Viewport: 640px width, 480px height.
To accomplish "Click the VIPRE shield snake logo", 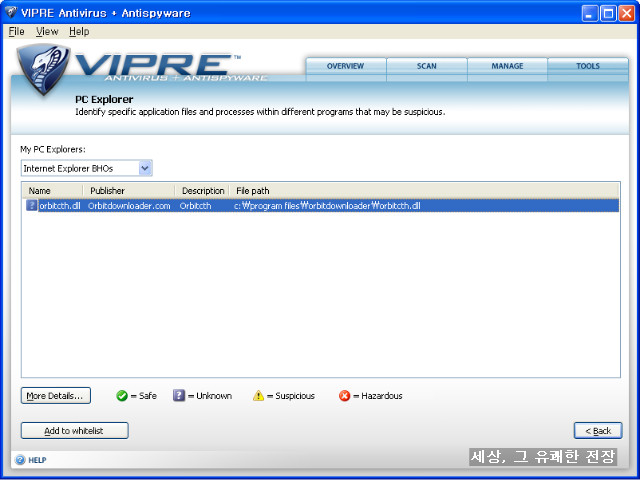I will coord(42,69).
